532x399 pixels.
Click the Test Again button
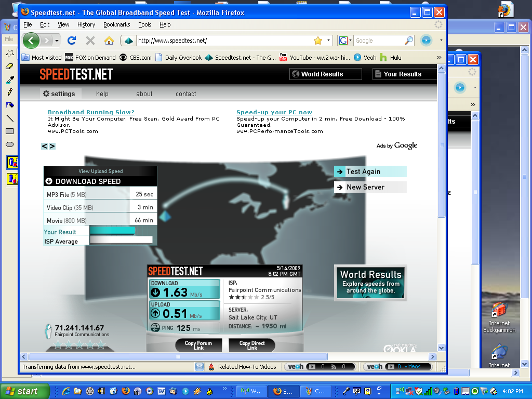tap(370, 171)
